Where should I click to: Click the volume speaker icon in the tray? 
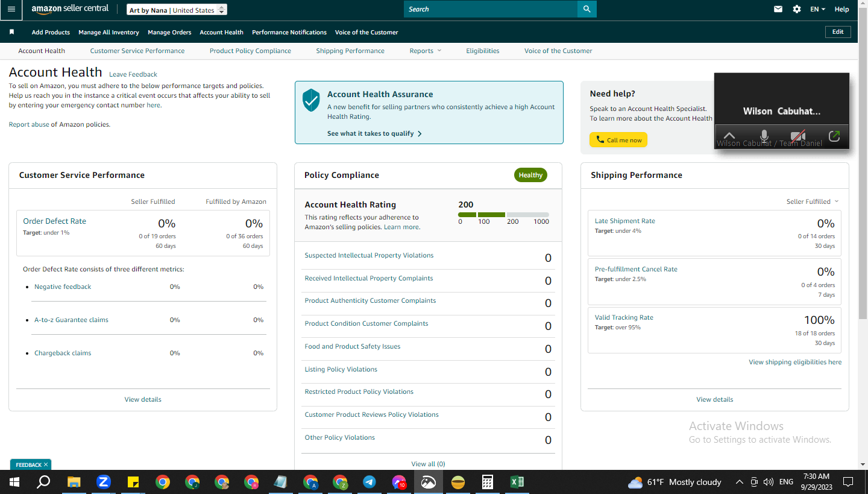768,482
